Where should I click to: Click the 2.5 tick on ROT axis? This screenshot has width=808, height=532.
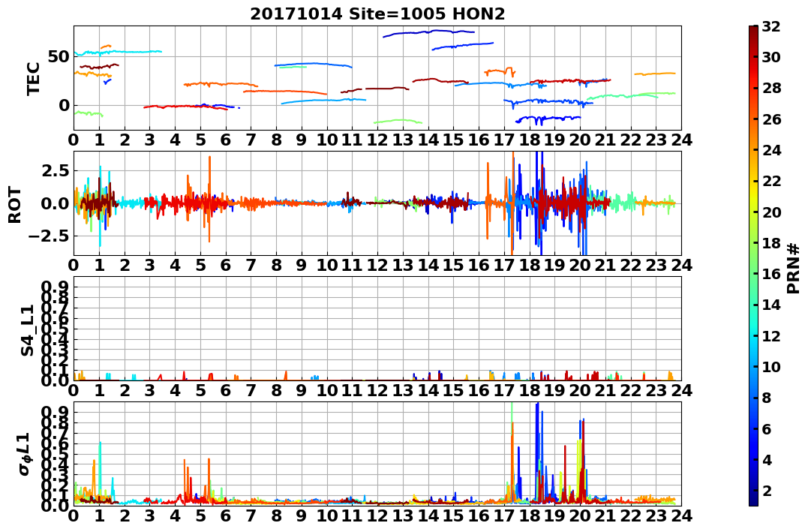click(x=57, y=170)
